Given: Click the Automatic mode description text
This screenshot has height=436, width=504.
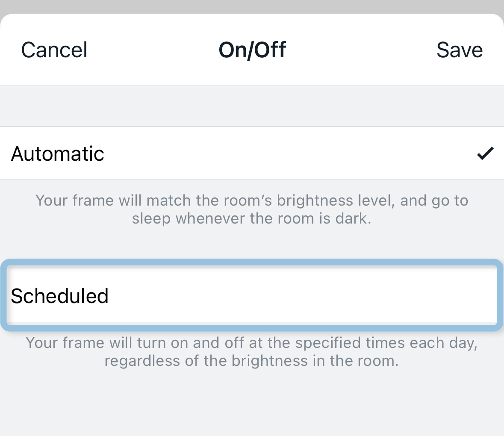Looking at the screenshot, I should [252, 209].
